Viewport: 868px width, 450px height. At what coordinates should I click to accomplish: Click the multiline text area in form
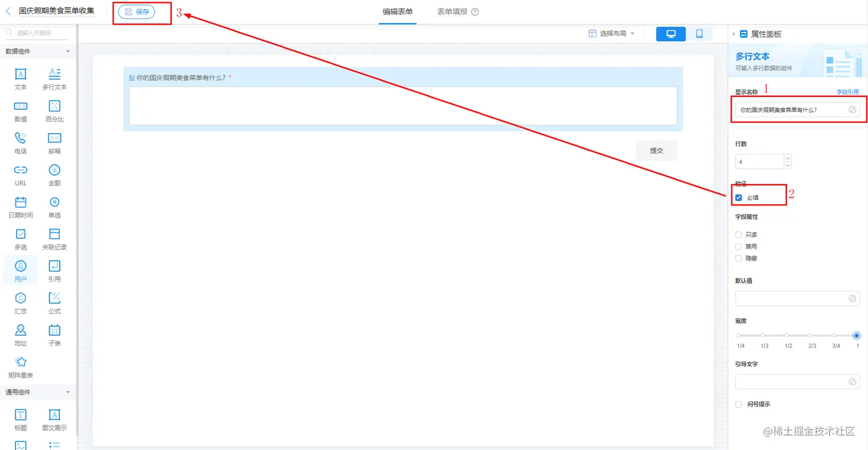[403, 106]
